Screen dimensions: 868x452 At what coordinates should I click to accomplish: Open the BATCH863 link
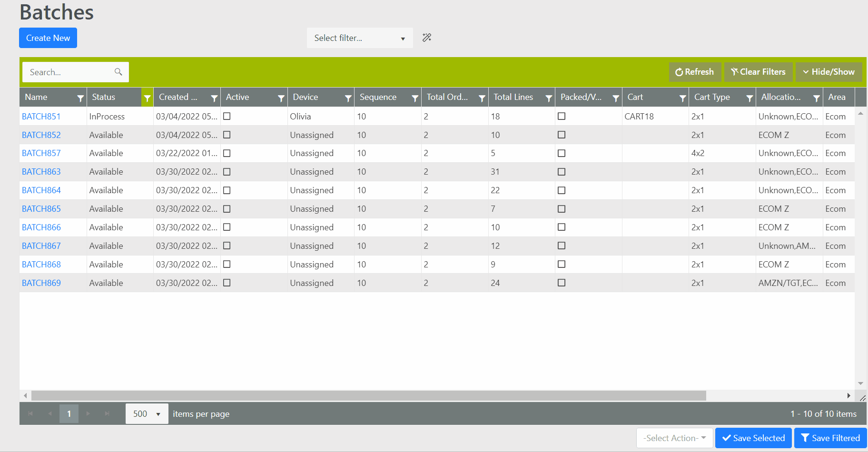click(41, 172)
